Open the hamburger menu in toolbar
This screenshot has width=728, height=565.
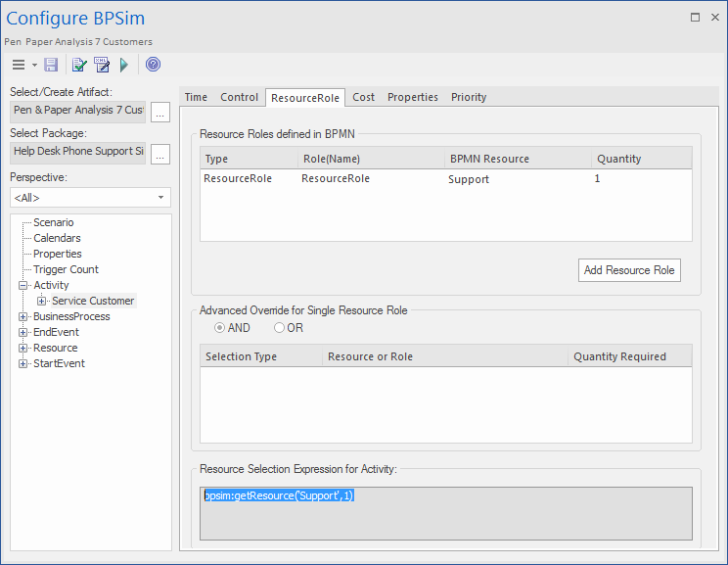19,65
